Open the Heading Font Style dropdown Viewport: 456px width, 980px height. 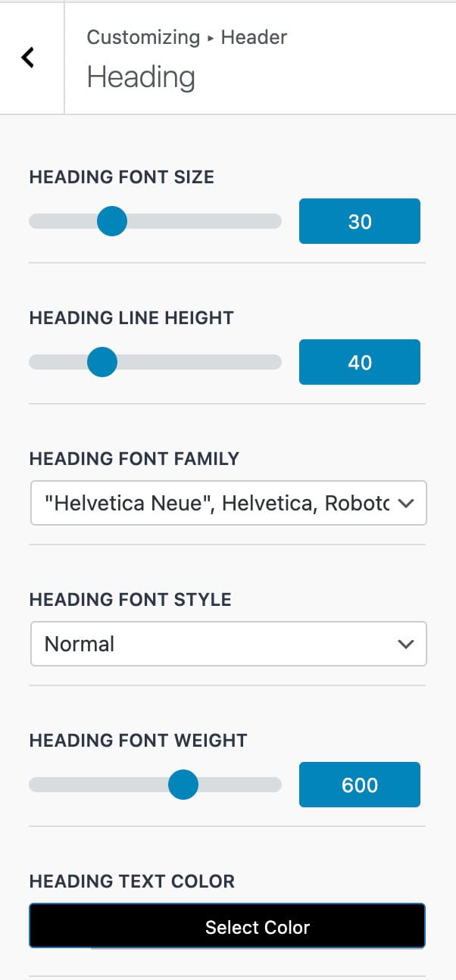click(x=228, y=644)
